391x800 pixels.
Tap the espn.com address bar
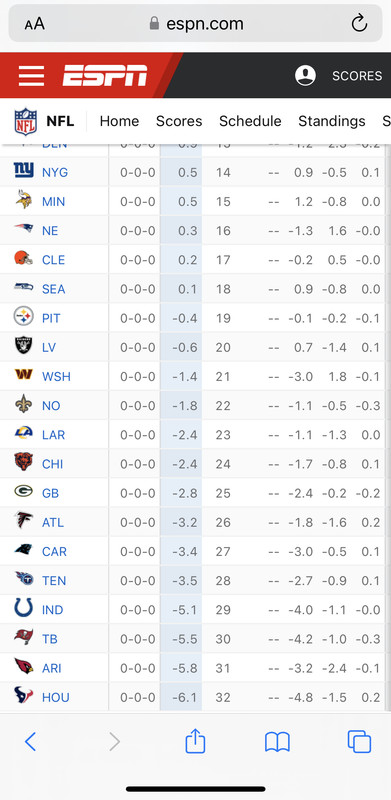[196, 23]
